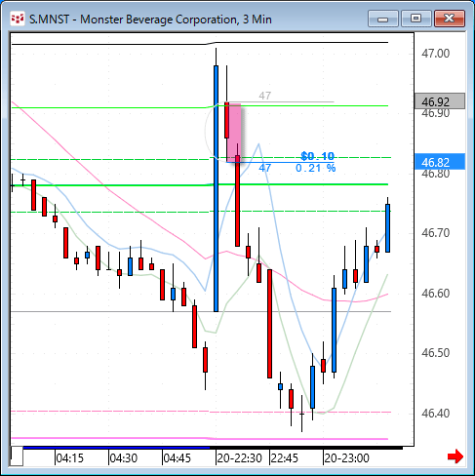Click the 22:45 time axis label
The width and height of the screenshot is (475, 476).
(x=284, y=458)
